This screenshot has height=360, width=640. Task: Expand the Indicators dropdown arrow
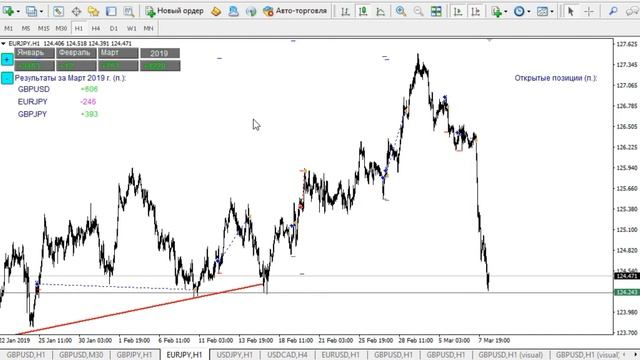click(x=506, y=12)
